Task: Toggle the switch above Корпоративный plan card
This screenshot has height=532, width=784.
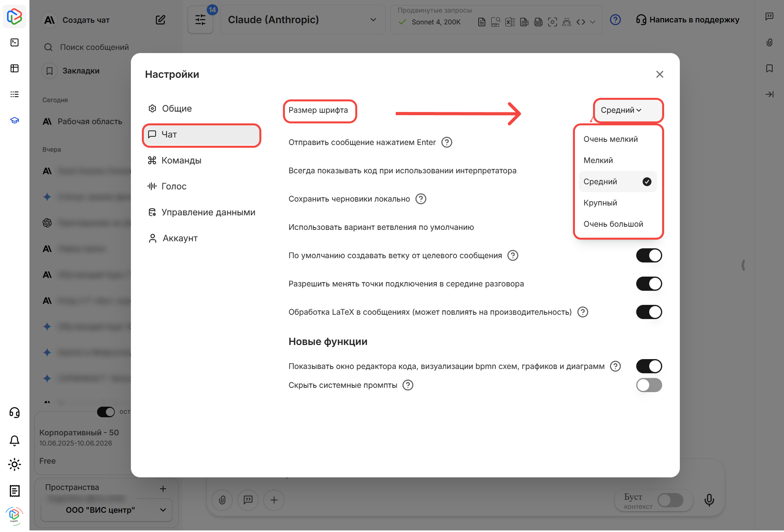Action: pyautogui.click(x=106, y=412)
